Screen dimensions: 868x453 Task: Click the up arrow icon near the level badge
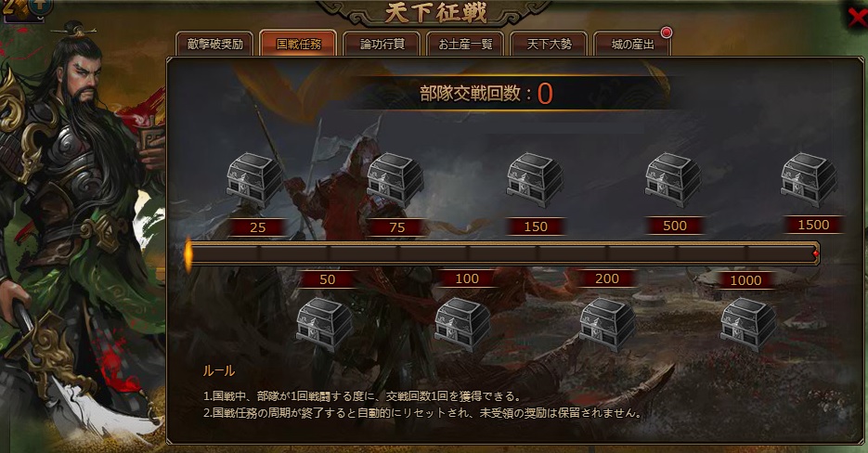(42, 6)
